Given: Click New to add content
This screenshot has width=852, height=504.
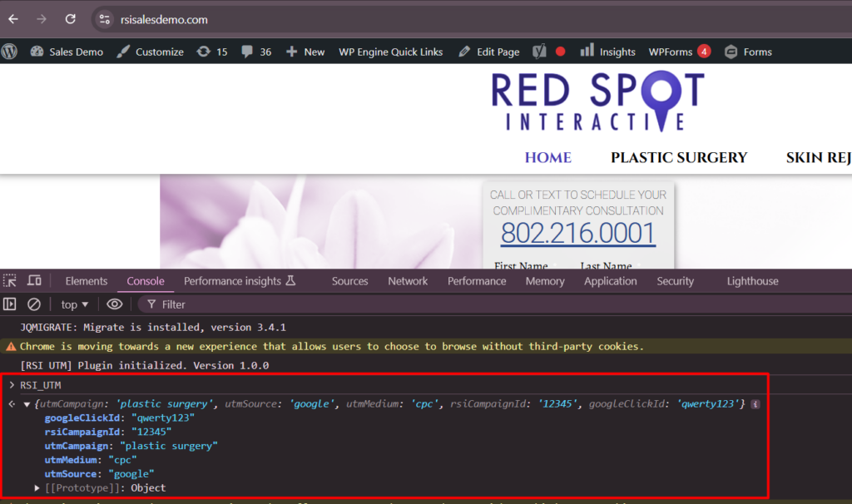Looking at the screenshot, I should (305, 52).
